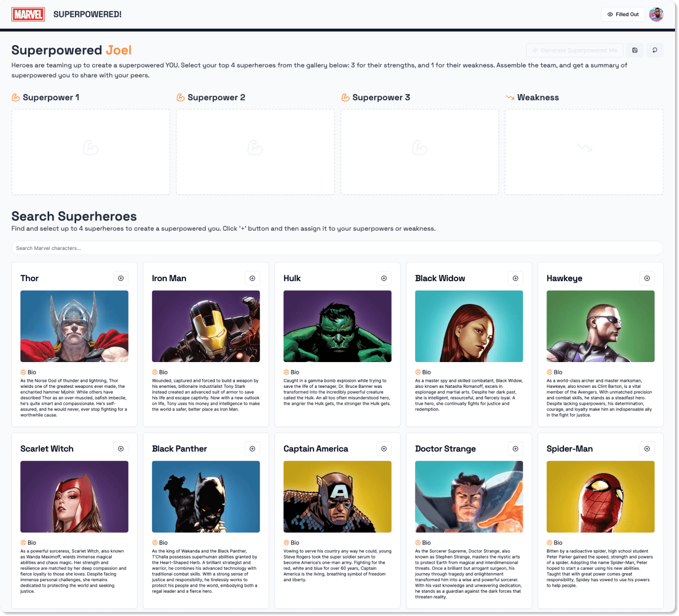Add Captain America with the plus icon
Image resolution: width=679 pixels, height=616 pixels.
384,449
